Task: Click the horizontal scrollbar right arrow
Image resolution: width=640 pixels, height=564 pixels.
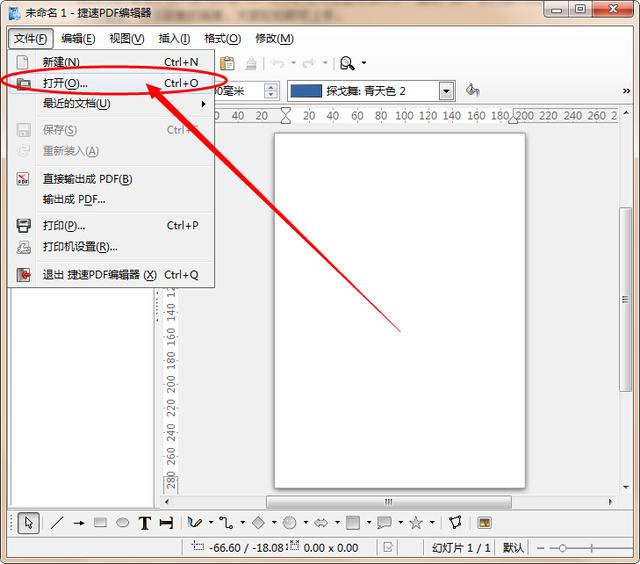Action: [x=611, y=502]
